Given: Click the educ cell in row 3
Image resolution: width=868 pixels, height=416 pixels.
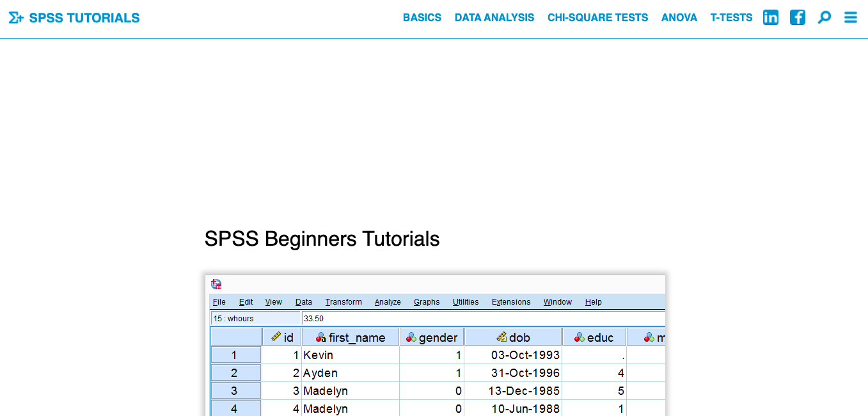Looking at the screenshot, I should pos(594,391).
